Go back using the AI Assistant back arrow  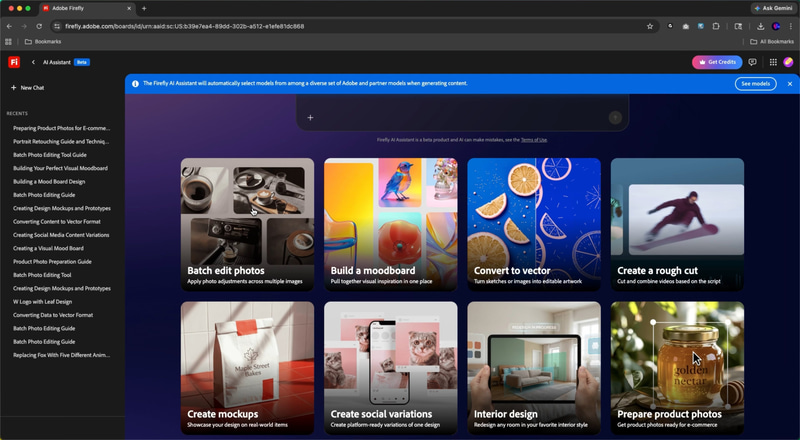(x=33, y=62)
